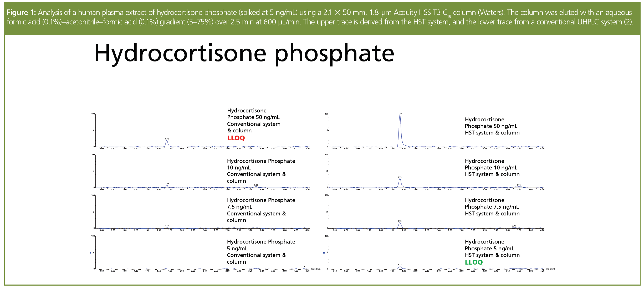Click the red LLOQ label
The height and width of the screenshot is (289, 644).
[236, 138]
